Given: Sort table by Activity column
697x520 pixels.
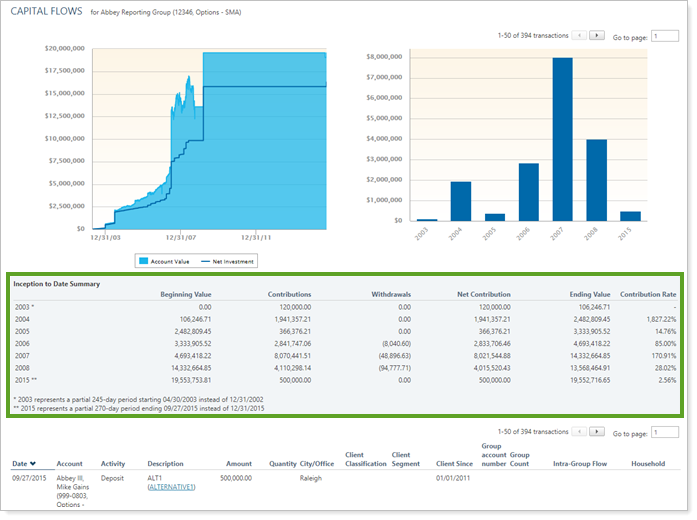Looking at the screenshot, I should pos(113,464).
